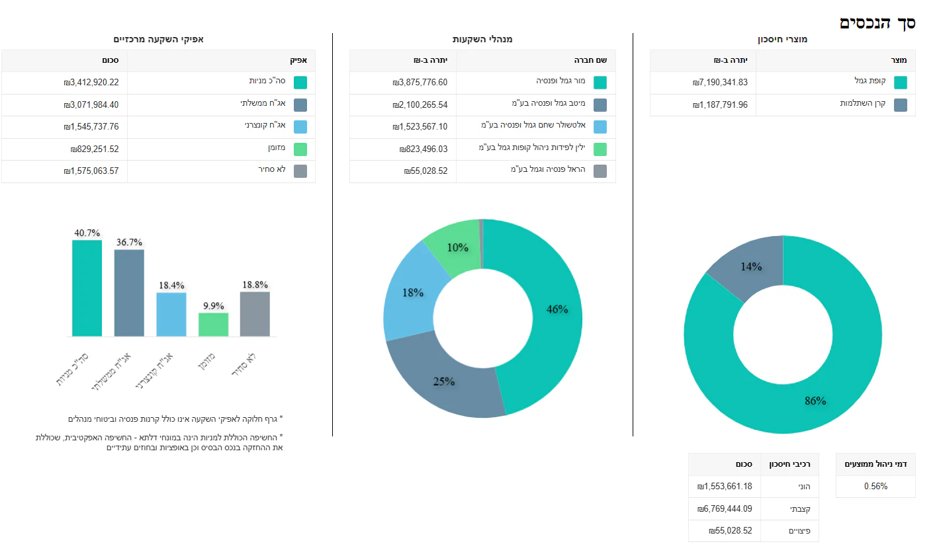This screenshot has height=560, width=941.
Task: Select the קצבתי amount ₪6,769,444.09
Action: (725, 508)
